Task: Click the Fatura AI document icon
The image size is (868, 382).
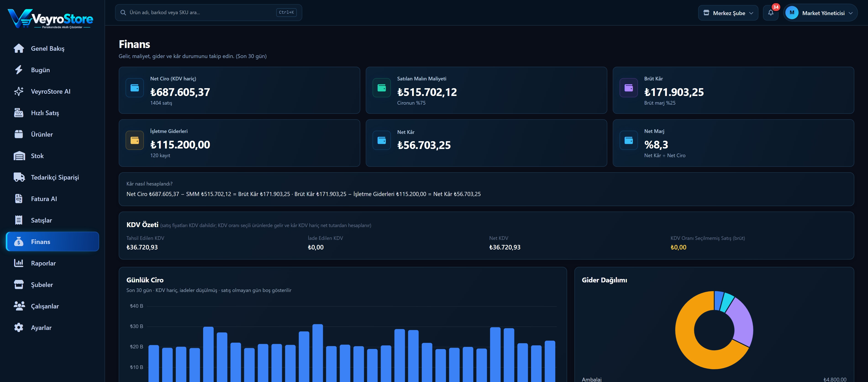Action: [x=19, y=199]
